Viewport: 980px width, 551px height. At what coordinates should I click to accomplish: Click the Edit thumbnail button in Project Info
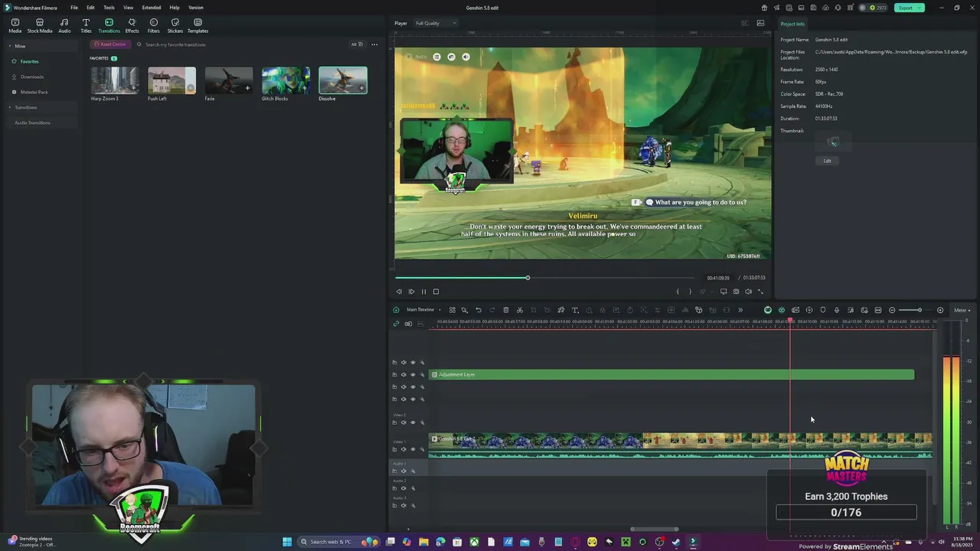tap(827, 161)
